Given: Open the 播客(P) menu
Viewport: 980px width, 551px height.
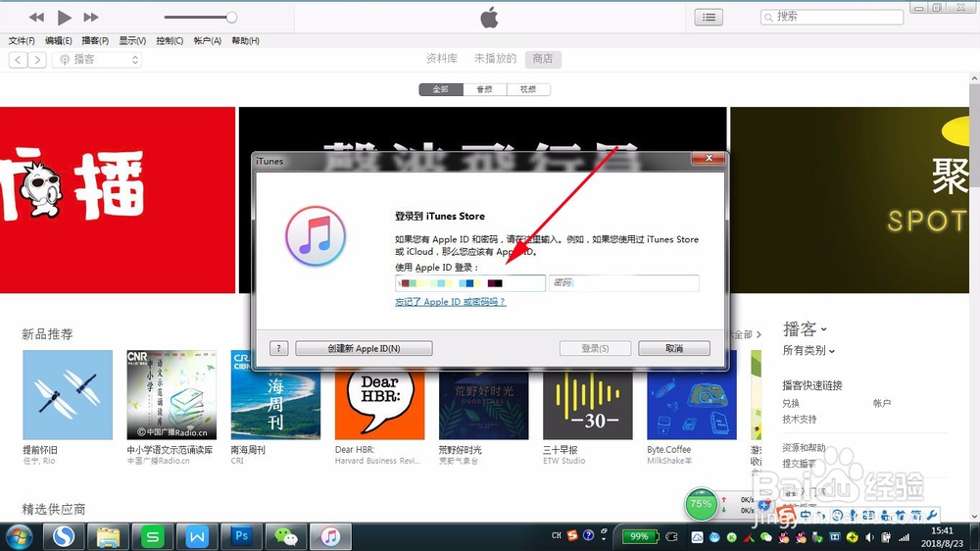Looking at the screenshot, I should coord(95,40).
